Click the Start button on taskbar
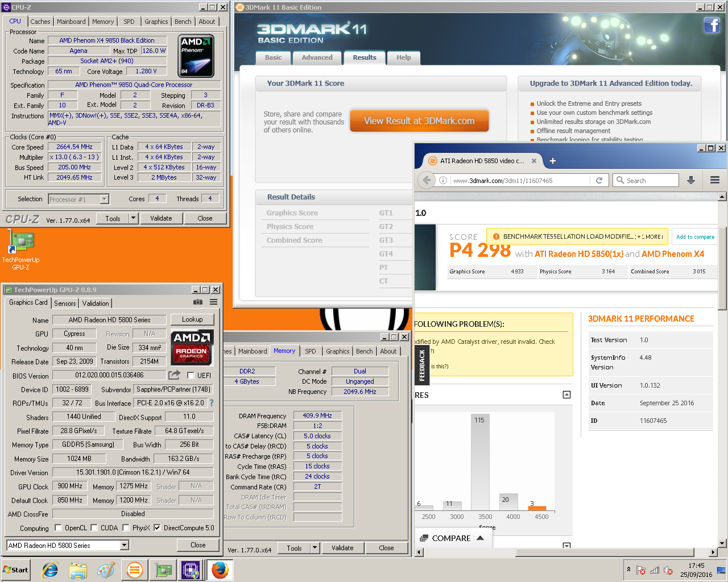728x582 pixels. pyautogui.click(x=16, y=570)
